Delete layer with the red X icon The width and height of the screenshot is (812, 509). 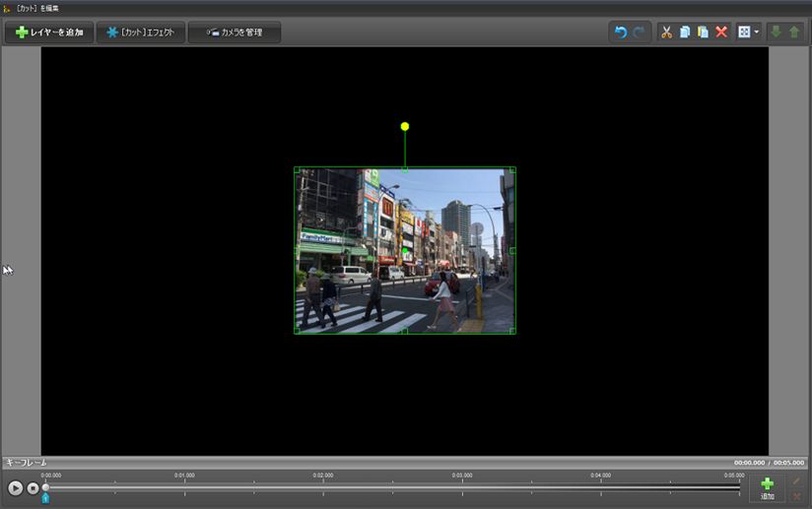(x=721, y=32)
